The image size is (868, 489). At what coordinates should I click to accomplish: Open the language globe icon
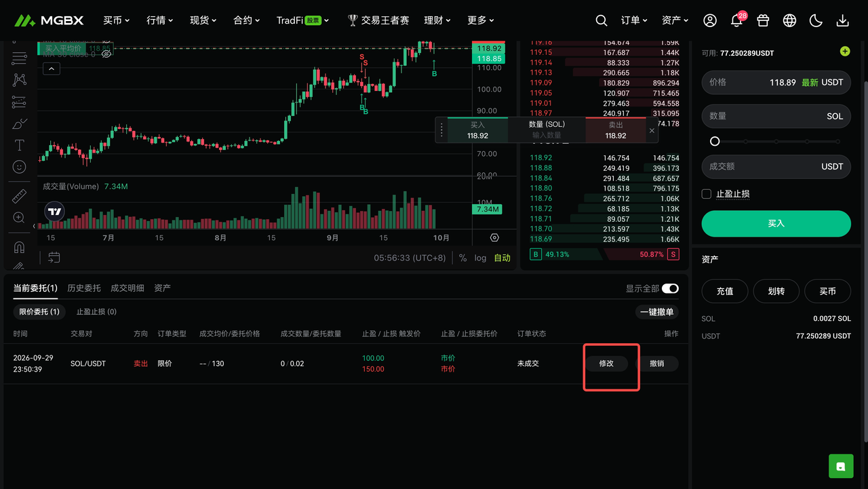click(x=789, y=20)
